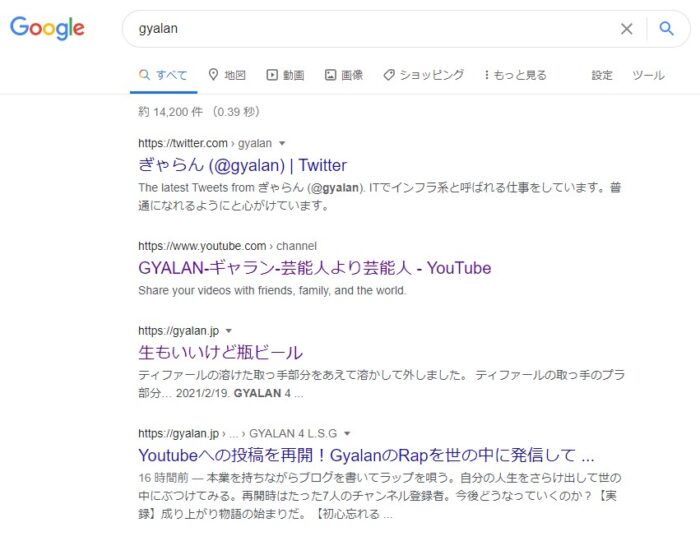
Task: Click the 動画 play icon
Action: tap(272, 75)
